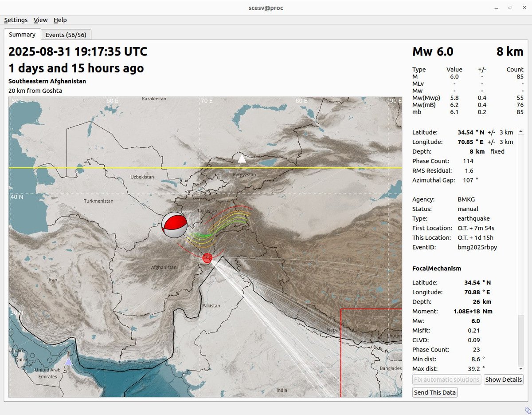Click the station triangle near United Arab Emirates
This screenshot has height=415, width=532.
point(68,362)
